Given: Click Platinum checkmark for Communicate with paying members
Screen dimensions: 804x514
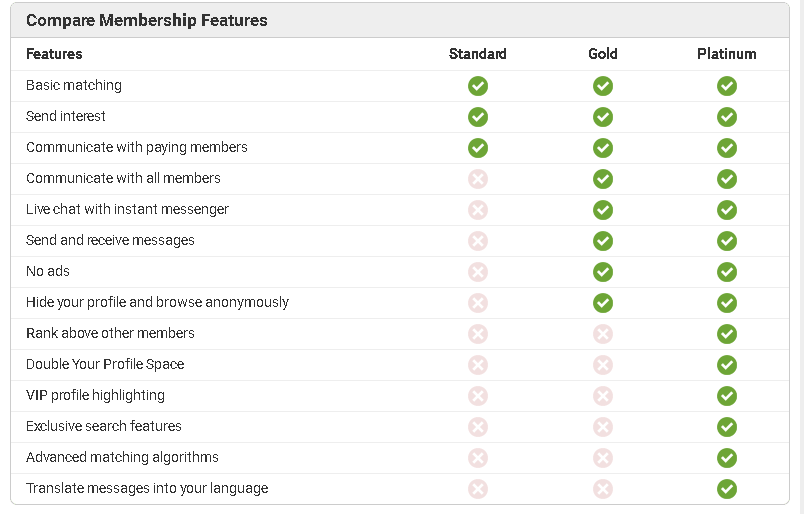Looking at the screenshot, I should click(727, 148).
